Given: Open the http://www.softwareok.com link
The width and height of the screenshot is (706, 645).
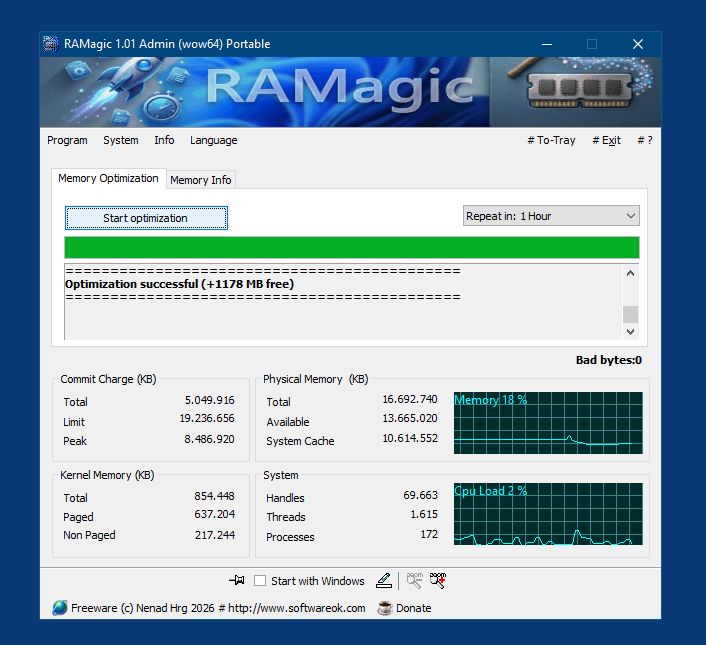Looking at the screenshot, I should 297,608.
